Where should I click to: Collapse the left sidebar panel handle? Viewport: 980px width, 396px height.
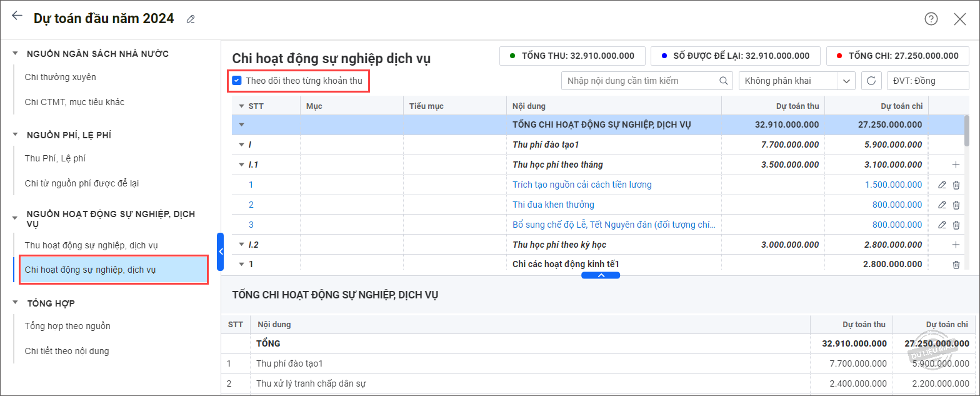pos(220,251)
